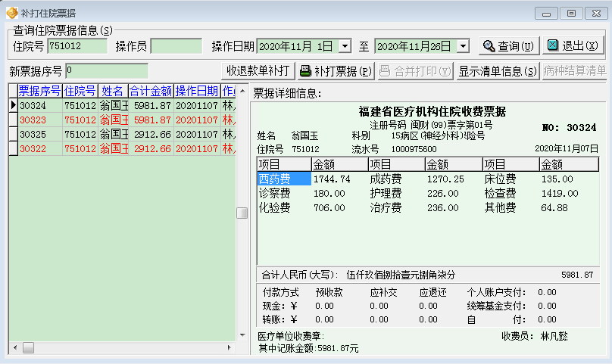Click the receipt number NO: 30324
Screen dimensions: 612x364
[x=569, y=128]
